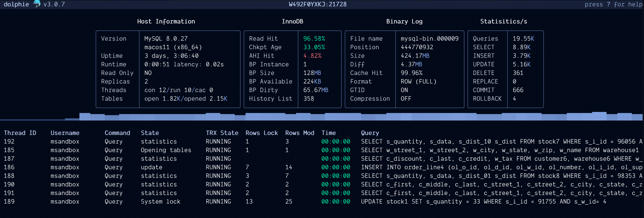Click the Queries 19.55K value
The width and height of the screenshot is (644, 218).
coord(523,39)
